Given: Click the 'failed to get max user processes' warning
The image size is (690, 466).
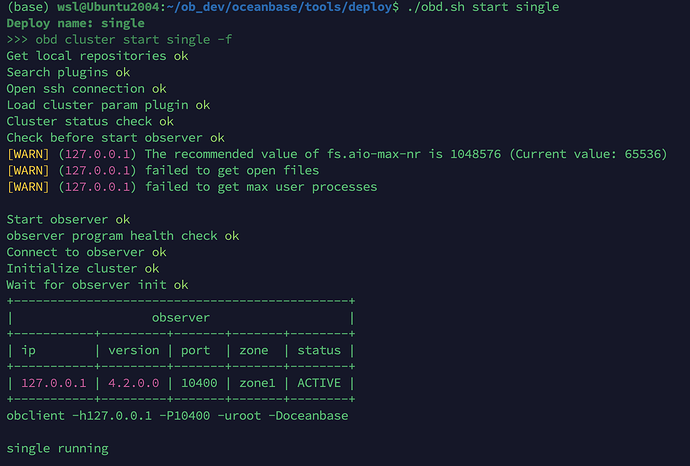Looking at the screenshot, I should click(x=261, y=187).
